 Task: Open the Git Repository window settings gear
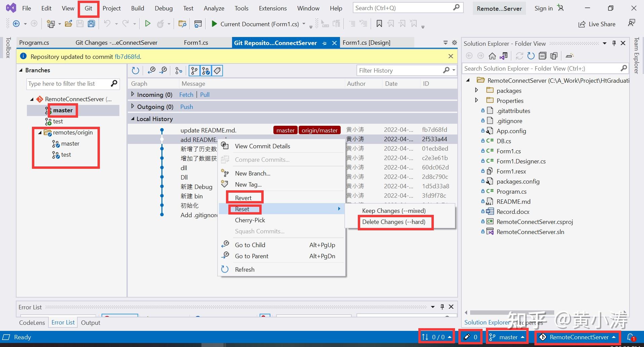click(x=454, y=43)
